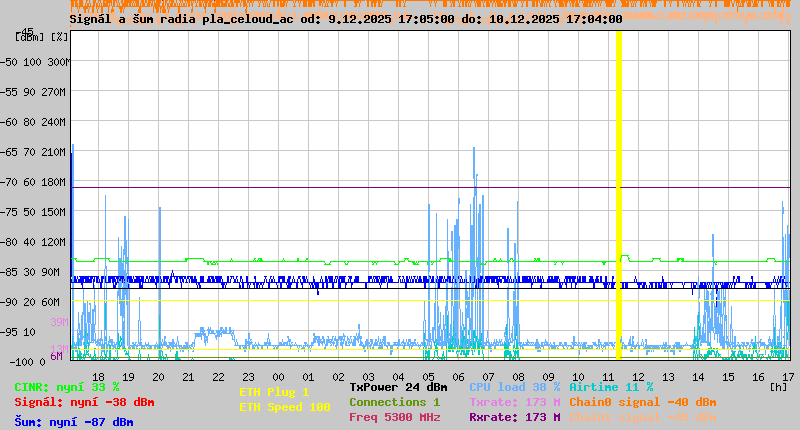Screen dimensions: 800x430
Task: Click the '05' hour label on the x-axis
Action: (x=428, y=377)
